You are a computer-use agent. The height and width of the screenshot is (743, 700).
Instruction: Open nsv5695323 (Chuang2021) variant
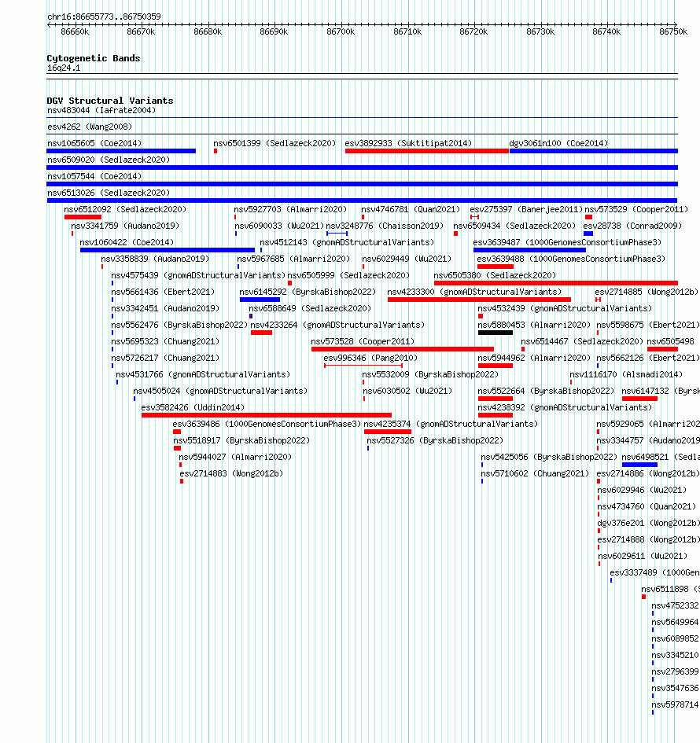click(165, 342)
